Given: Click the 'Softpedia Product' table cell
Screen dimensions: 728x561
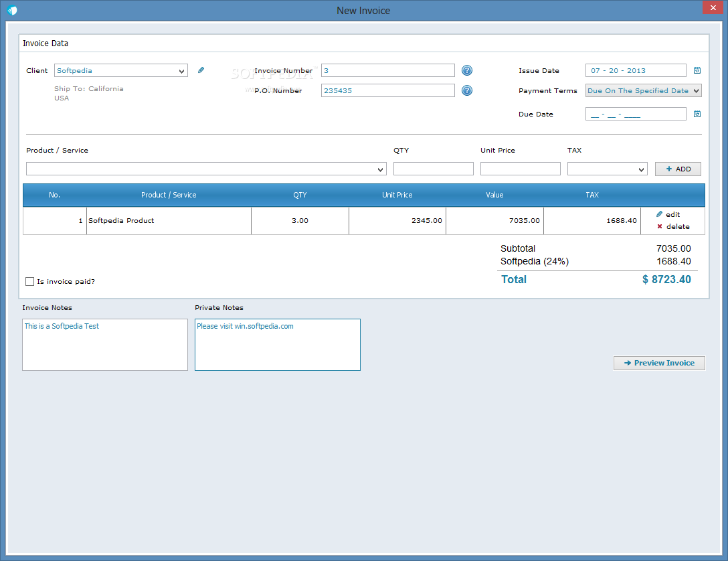Looking at the screenshot, I should (169, 221).
